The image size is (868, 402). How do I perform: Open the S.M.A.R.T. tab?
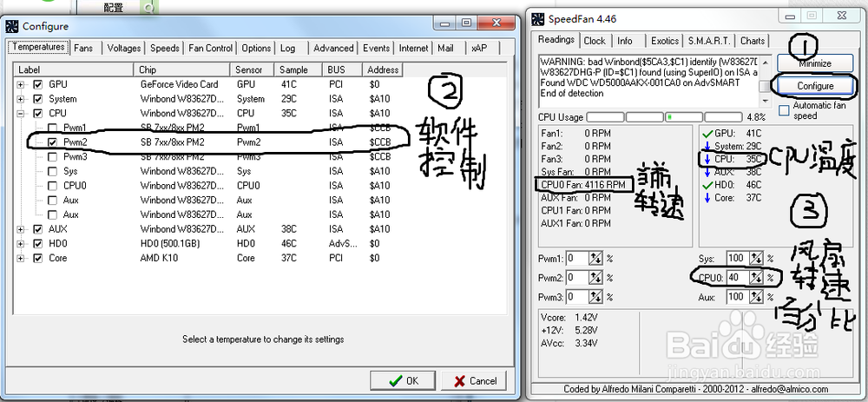click(710, 41)
